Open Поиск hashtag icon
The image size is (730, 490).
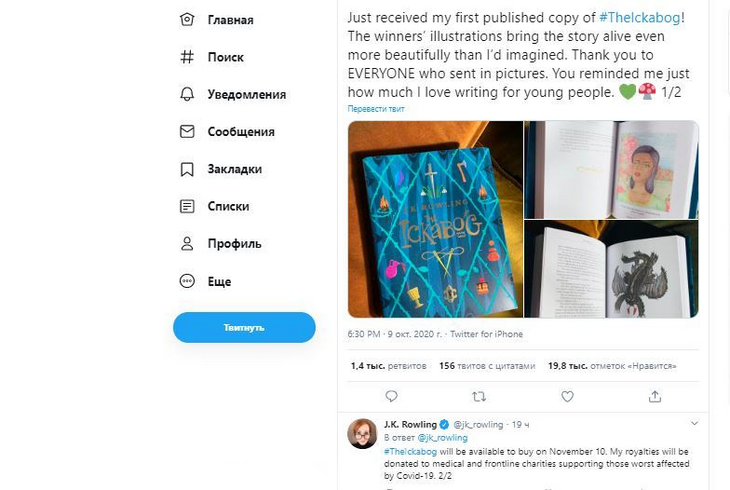tap(187, 57)
